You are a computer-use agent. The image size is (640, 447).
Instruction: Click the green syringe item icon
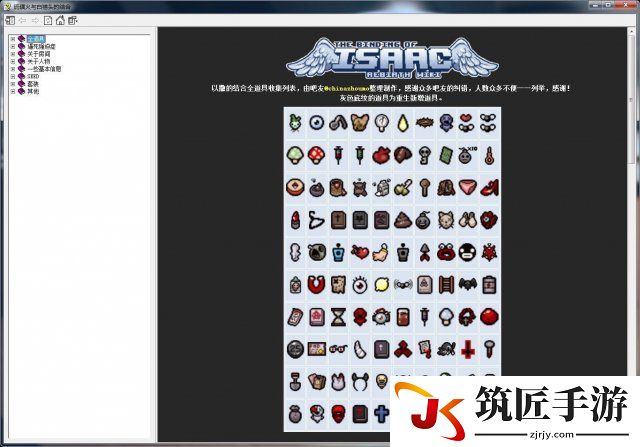[x=360, y=156]
